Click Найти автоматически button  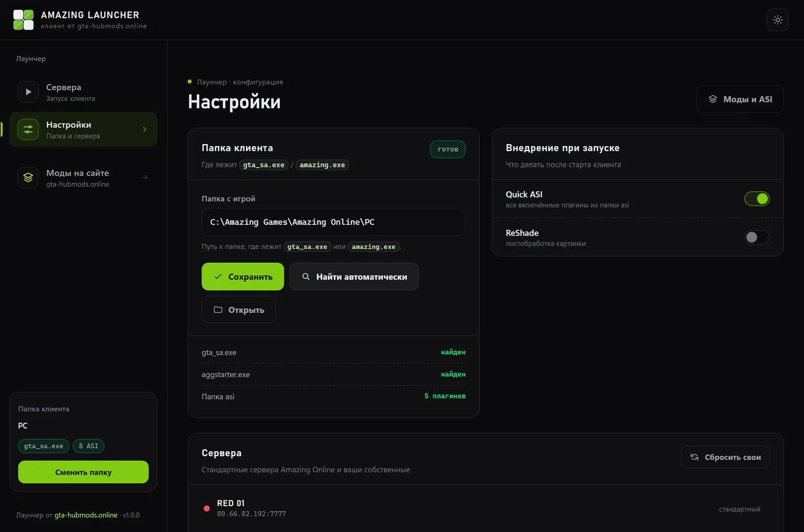coord(354,277)
